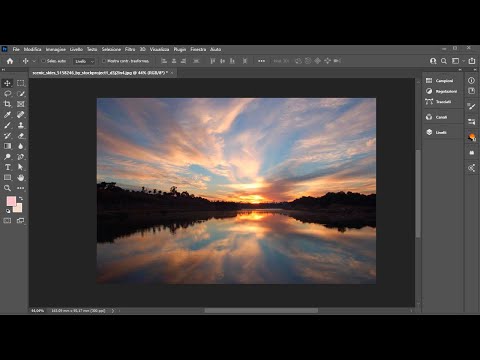Viewport: 480px width, 360px height.
Task: Select the Hand tool
Action: point(21,177)
